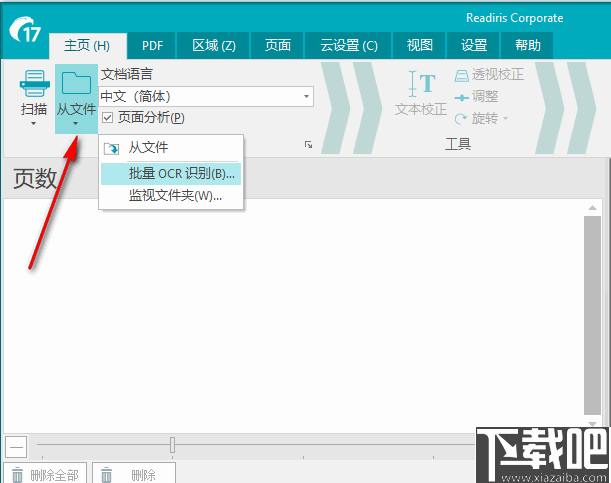Click the rotate tool (旋转)
The height and width of the screenshot is (483, 611).
click(477, 118)
